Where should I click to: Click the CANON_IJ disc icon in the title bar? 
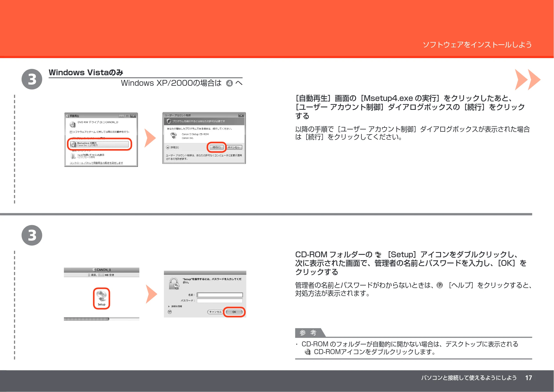[94, 270]
